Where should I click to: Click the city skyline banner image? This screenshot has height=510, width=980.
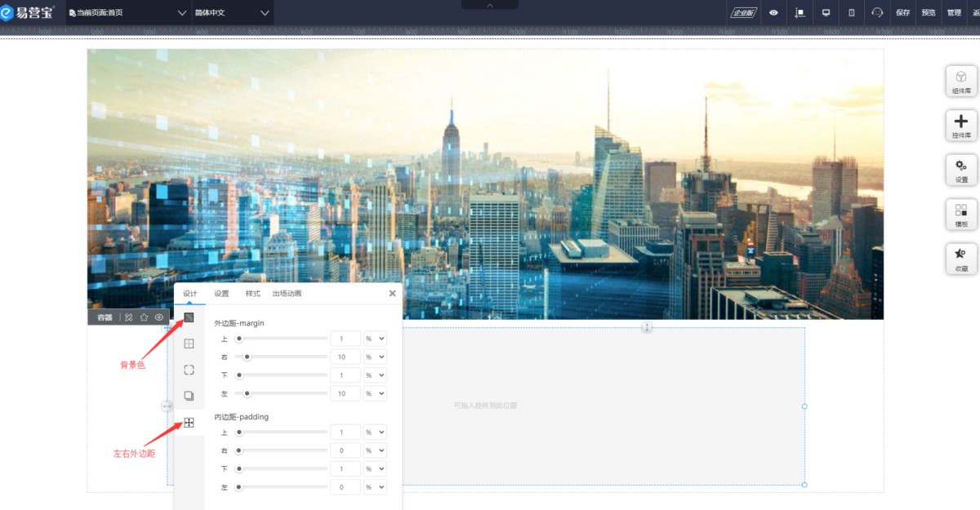click(x=485, y=184)
